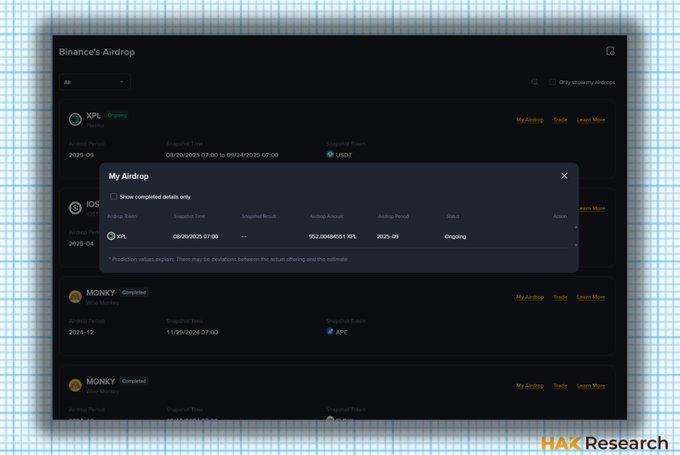Click the APE snapshot token icon

click(x=330, y=332)
